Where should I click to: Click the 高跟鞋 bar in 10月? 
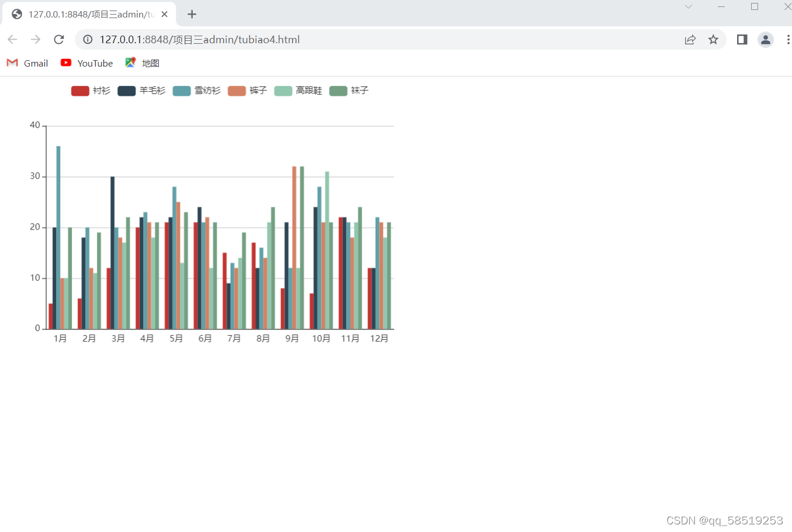(327, 251)
